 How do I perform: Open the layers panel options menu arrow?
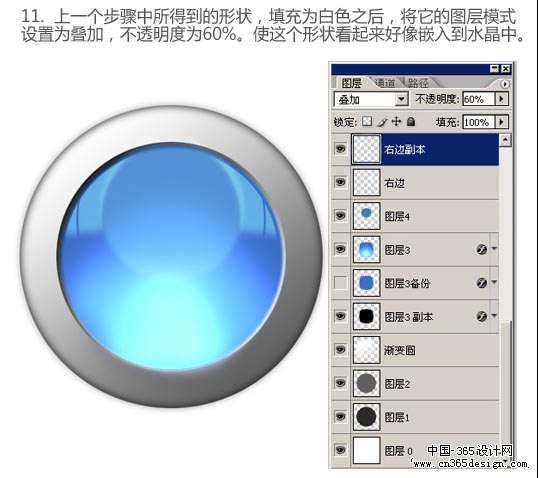(505, 84)
